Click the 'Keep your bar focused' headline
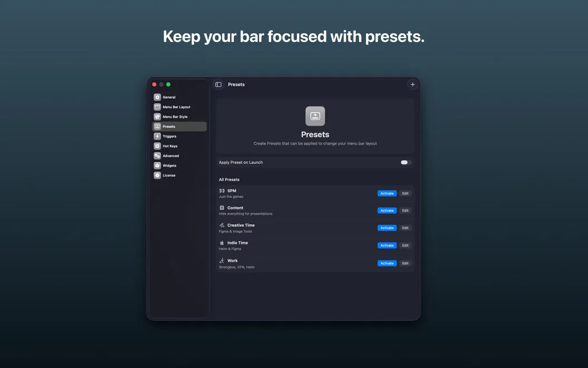 coord(293,37)
